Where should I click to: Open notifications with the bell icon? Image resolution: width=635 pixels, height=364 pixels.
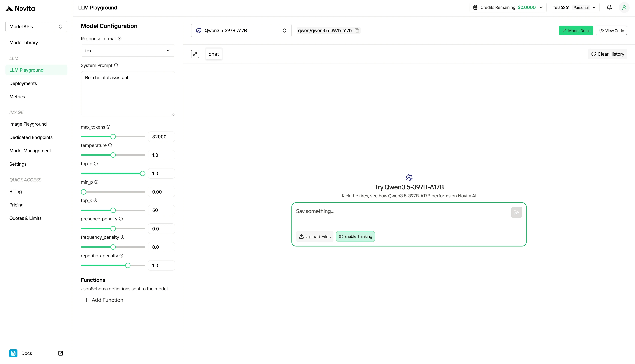coord(609,7)
